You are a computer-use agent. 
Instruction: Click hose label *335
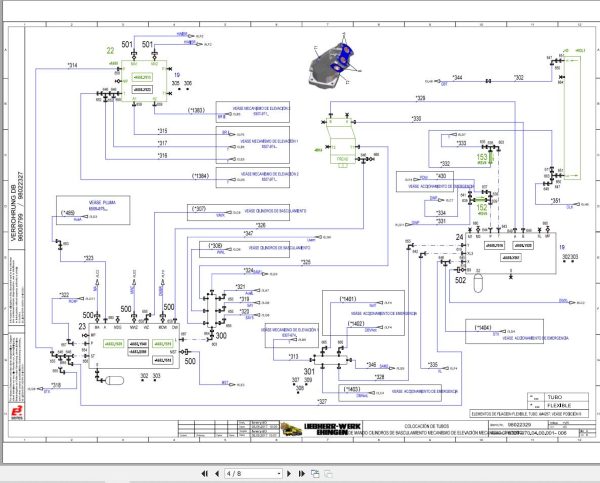432,364
